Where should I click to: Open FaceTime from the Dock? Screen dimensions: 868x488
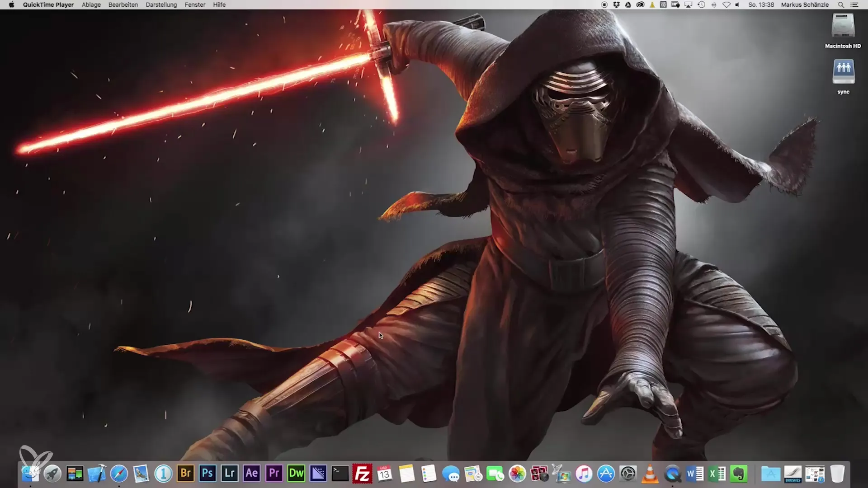click(x=495, y=474)
